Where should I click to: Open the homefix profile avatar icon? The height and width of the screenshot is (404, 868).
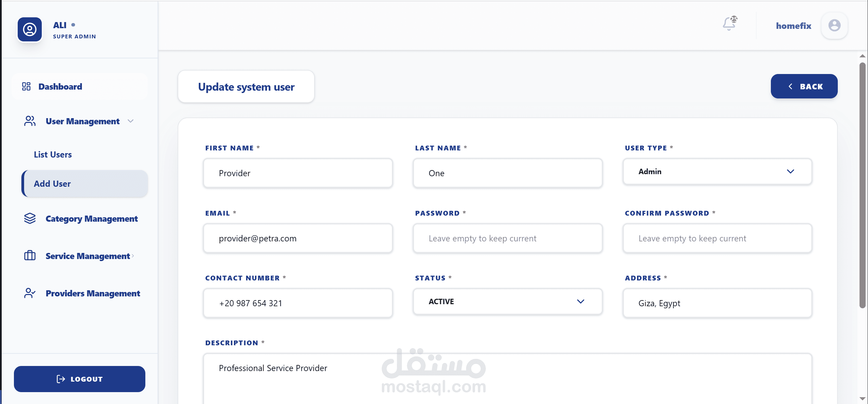[834, 25]
